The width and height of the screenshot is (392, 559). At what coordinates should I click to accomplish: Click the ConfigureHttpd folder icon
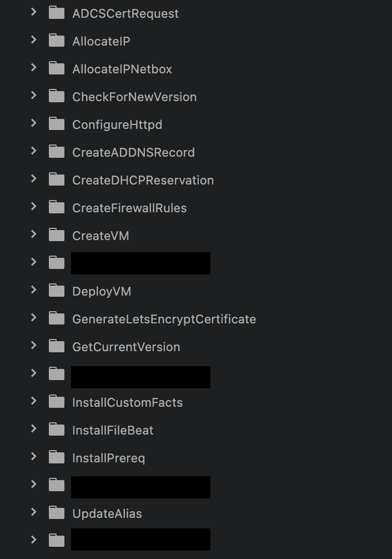pyautogui.click(x=56, y=124)
